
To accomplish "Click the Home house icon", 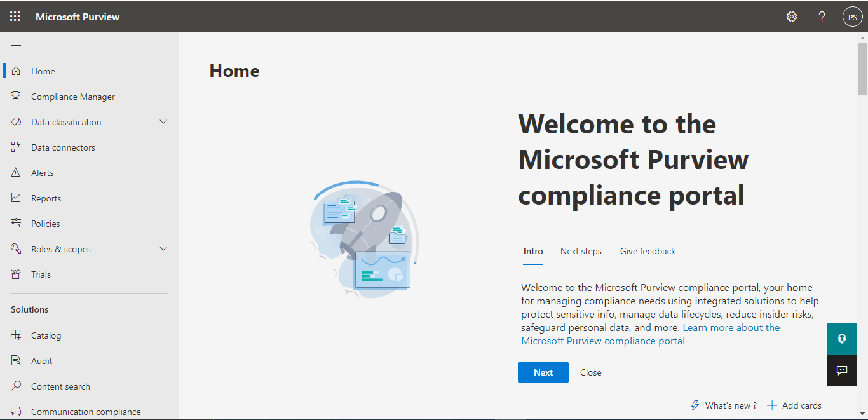I will [x=17, y=71].
